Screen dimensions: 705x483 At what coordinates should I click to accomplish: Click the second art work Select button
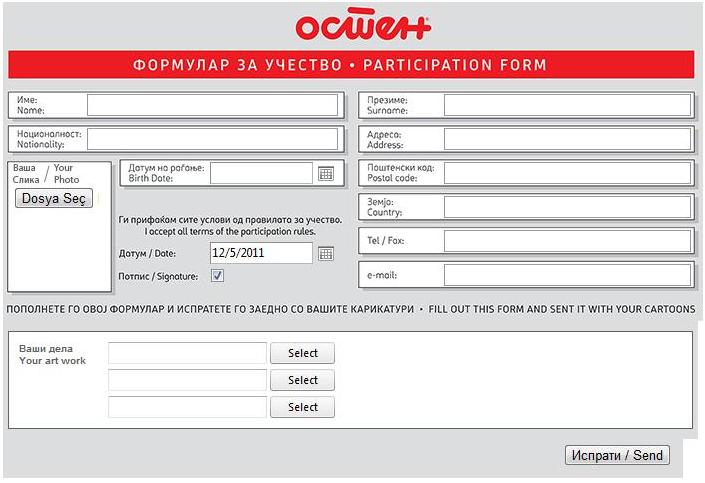(302, 380)
